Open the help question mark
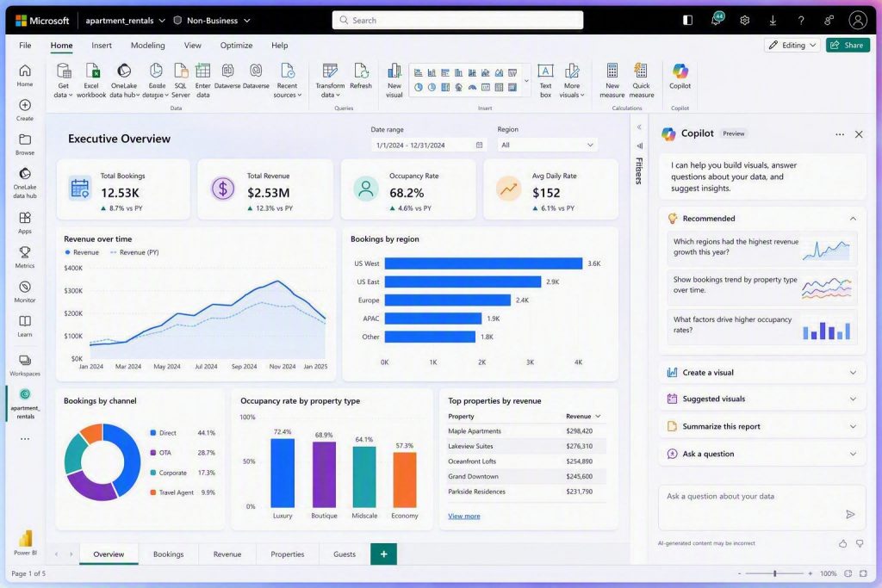This screenshot has height=588, width=882. 801,21
